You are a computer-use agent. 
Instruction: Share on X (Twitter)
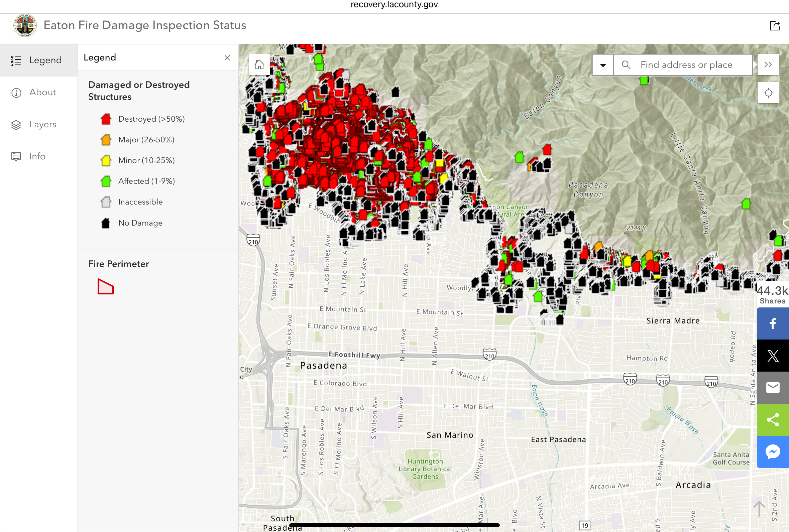coord(773,356)
